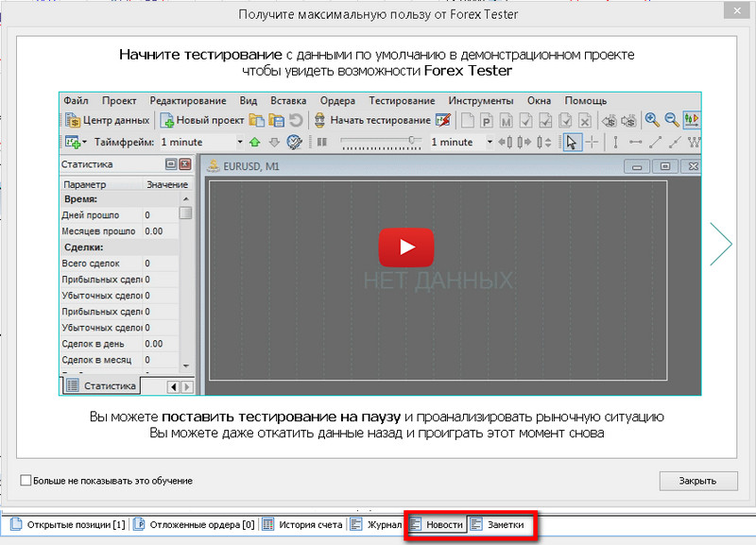Open the Статистика tab in the panel
Screen dimensions: 756x545
pyautogui.click(x=101, y=385)
